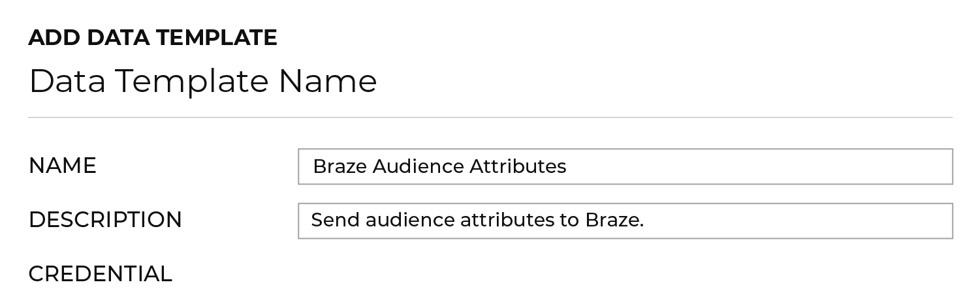Click the NAME field label
Screen dimensions: 980x308
[63, 166]
